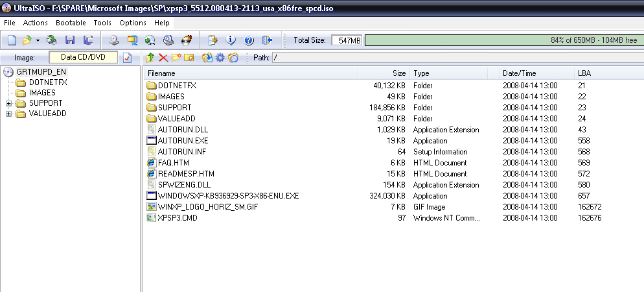Click the Compress ISO monitor-folder icon

[x=132, y=40]
